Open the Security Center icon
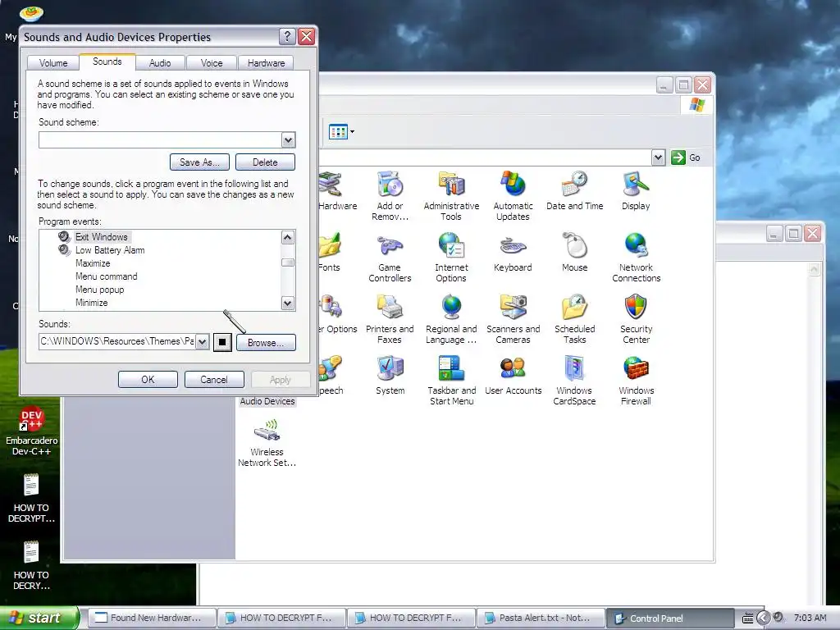This screenshot has width=840, height=630. pyautogui.click(x=636, y=319)
